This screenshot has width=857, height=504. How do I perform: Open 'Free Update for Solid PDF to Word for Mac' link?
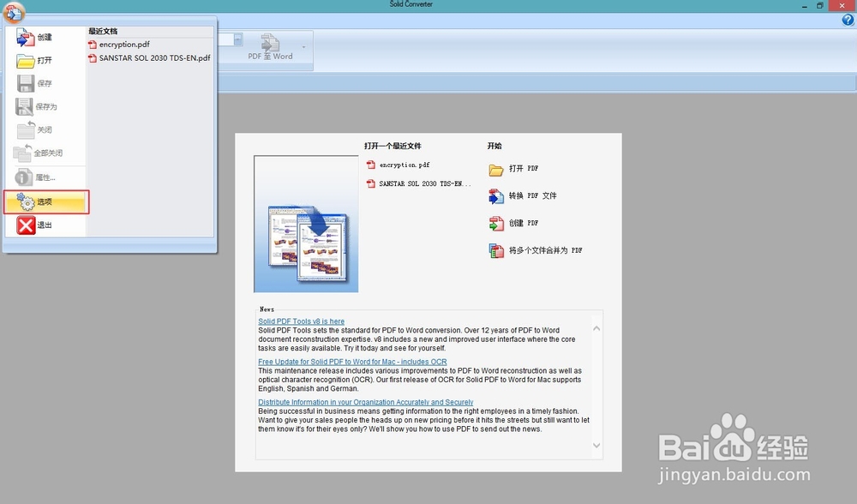352,362
